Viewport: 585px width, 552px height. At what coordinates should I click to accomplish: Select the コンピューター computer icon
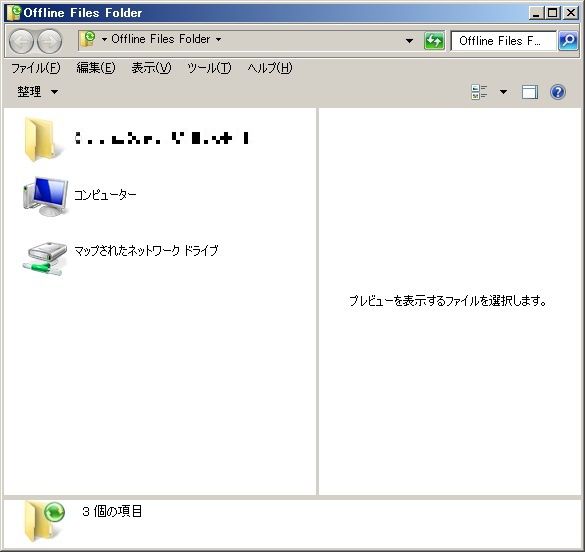coord(46,196)
